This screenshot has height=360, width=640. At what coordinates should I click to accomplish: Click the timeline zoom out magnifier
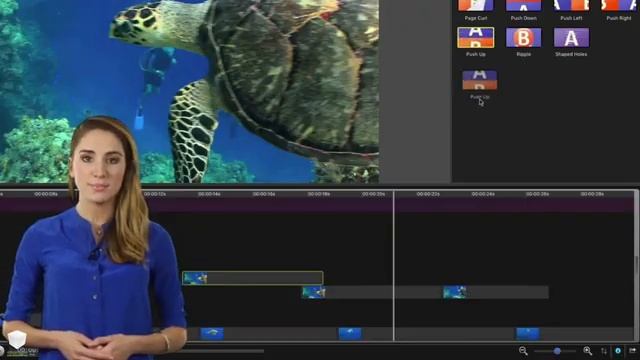point(523,351)
